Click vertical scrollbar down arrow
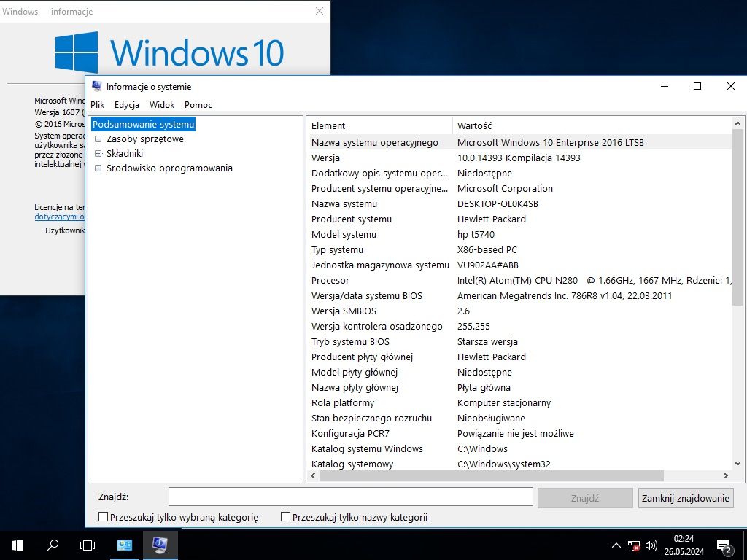This screenshot has width=747, height=560. tap(738, 463)
